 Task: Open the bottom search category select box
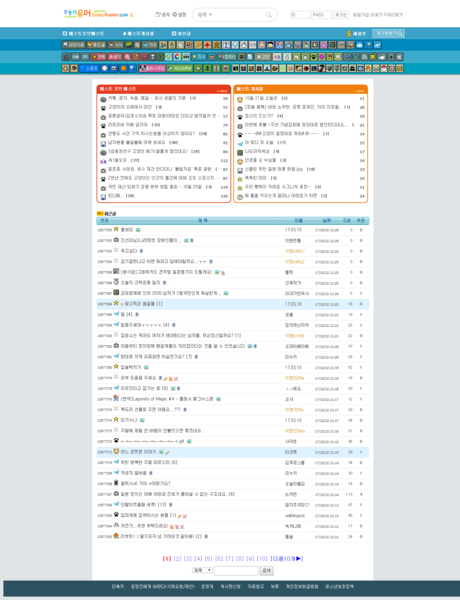click(202, 570)
